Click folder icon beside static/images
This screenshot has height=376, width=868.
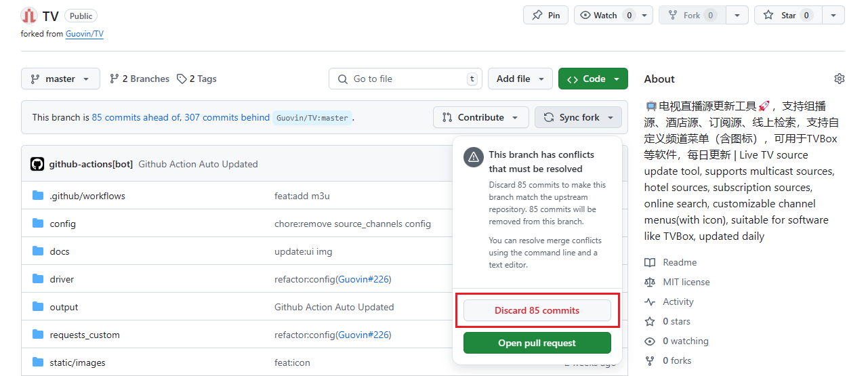[38, 362]
